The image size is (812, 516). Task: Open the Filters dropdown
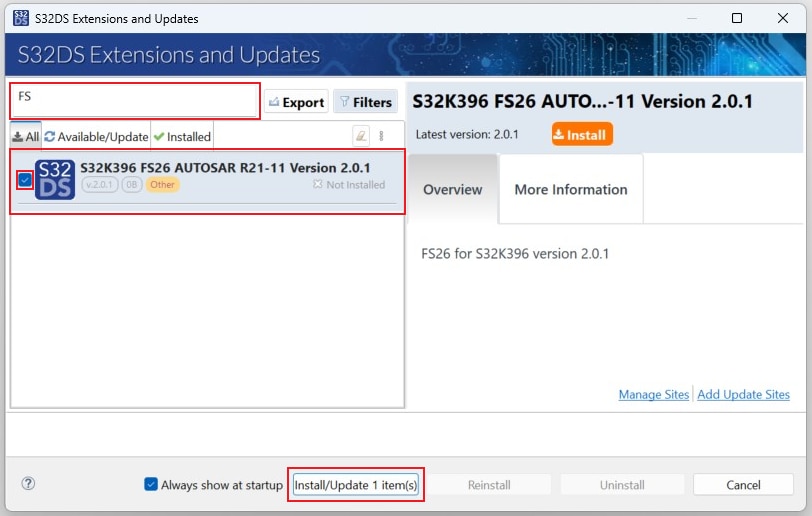pos(365,102)
